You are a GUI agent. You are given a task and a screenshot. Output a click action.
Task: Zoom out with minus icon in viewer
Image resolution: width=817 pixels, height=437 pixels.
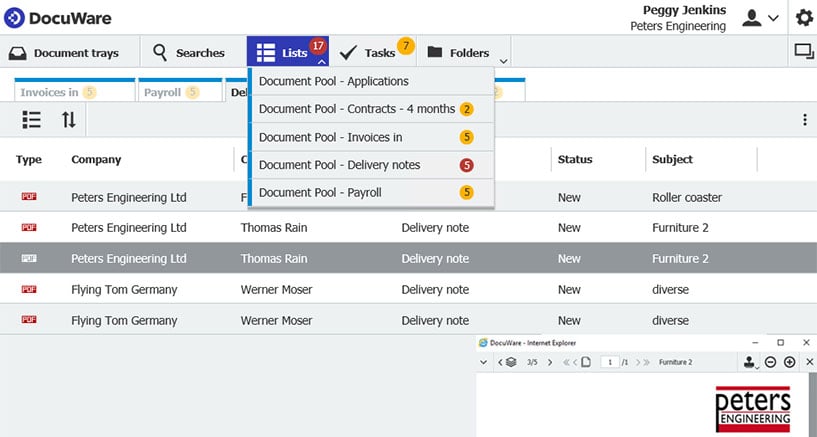(x=771, y=362)
